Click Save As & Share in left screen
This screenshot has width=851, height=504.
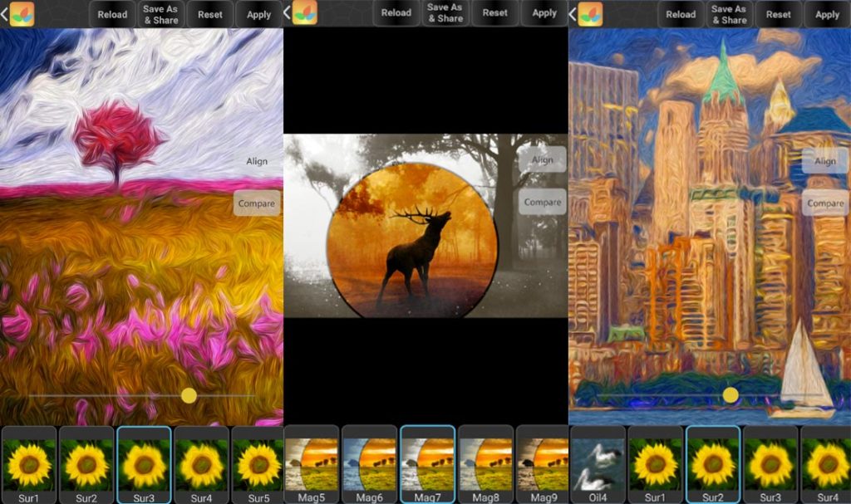[160, 15]
